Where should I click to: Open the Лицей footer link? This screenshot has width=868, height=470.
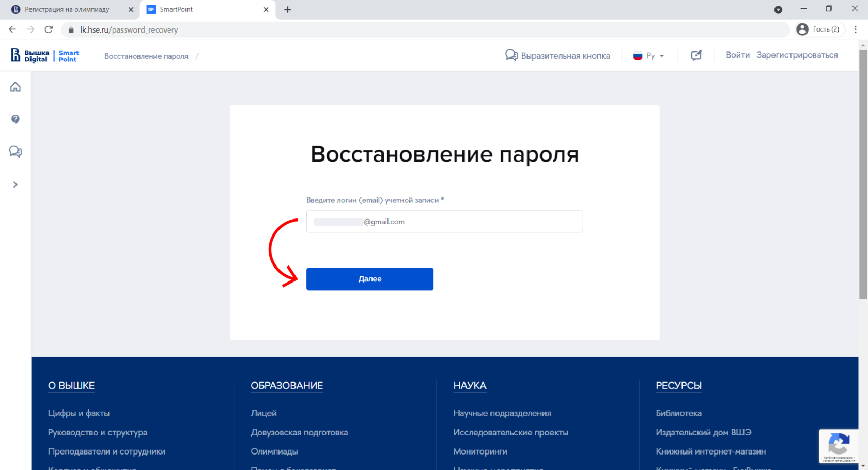tap(263, 413)
